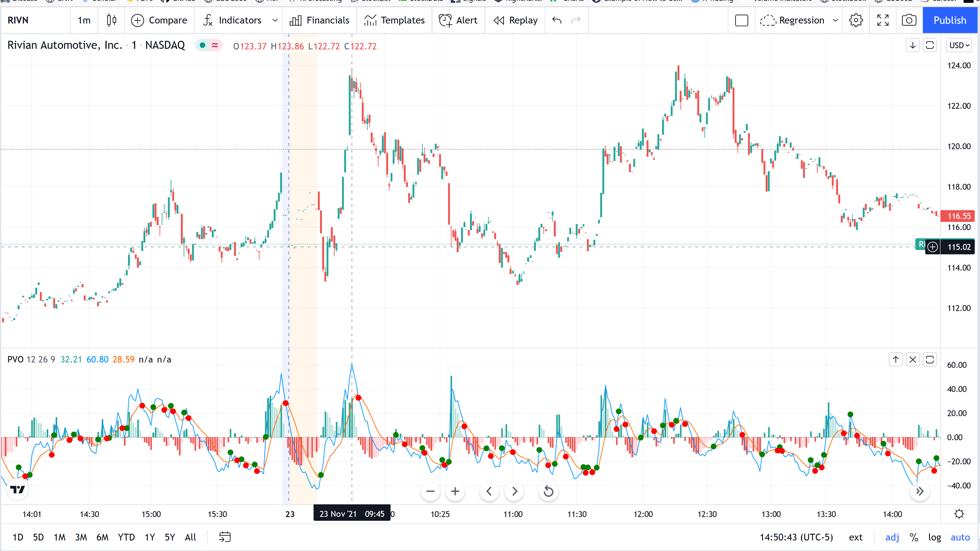980x551 pixels.
Task: Open the USD currency dropdown
Action: point(959,45)
